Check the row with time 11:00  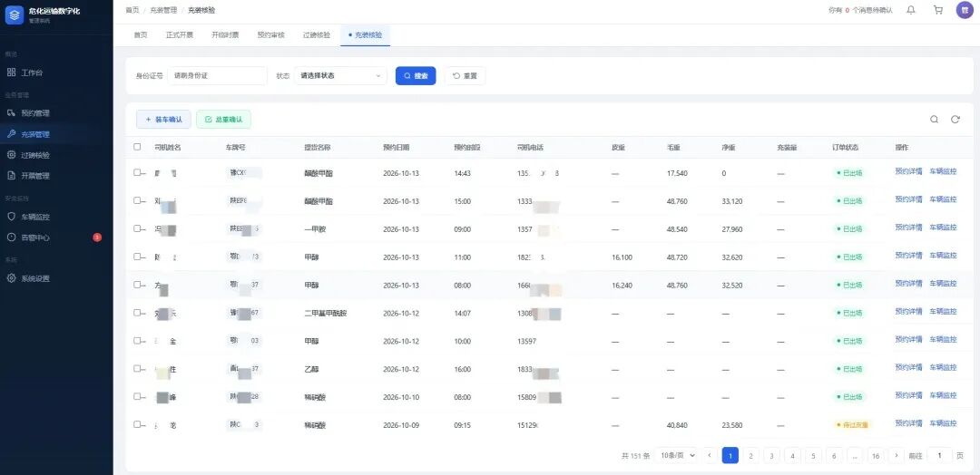click(137, 257)
